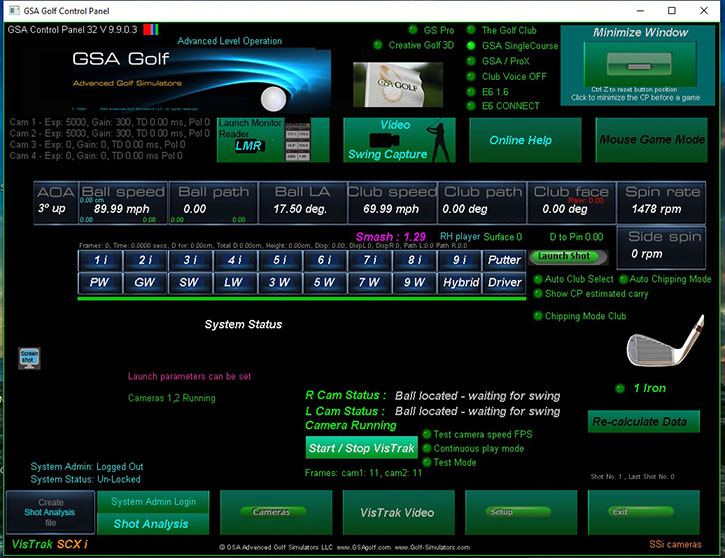The image size is (725, 558).
Task: Select the 8i club
Action: point(414,260)
